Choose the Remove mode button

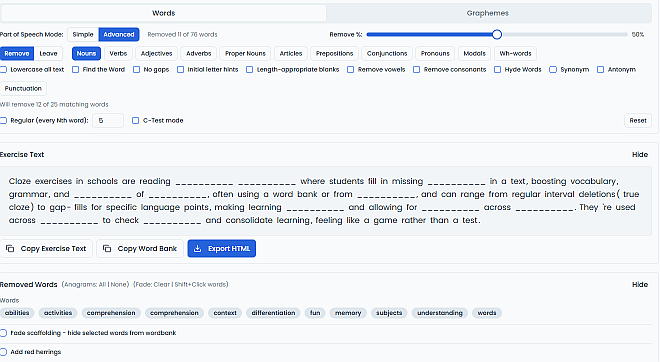coord(17,53)
